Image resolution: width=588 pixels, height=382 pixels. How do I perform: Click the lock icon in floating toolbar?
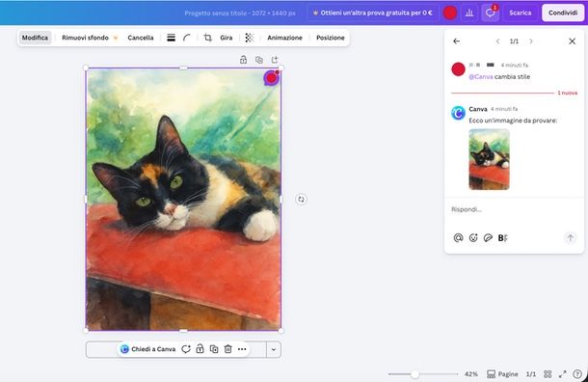pyautogui.click(x=200, y=349)
